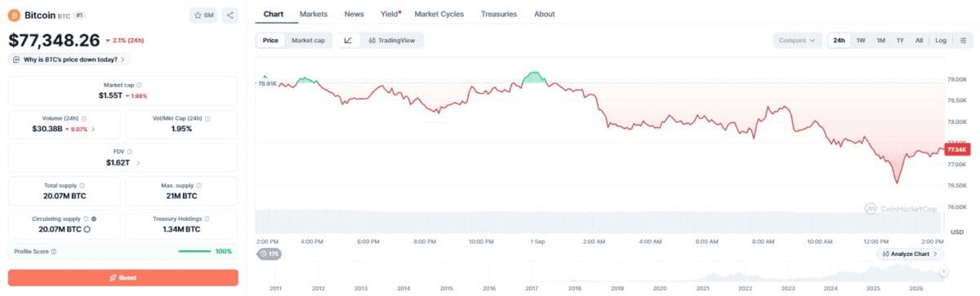The height and width of the screenshot is (296, 980).
Task: Click the $30.38B volume value
Action: pos(47,129)
